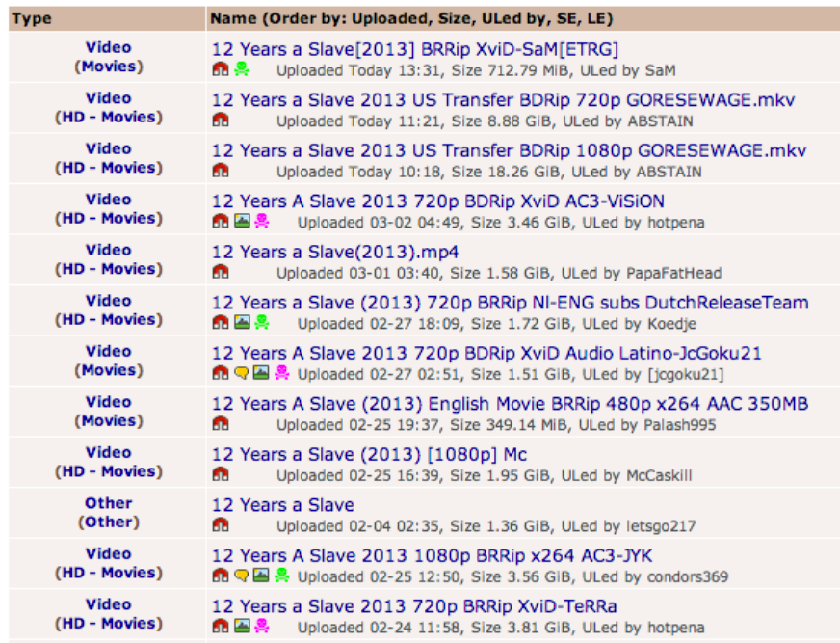Viewport: 840px width, 643px height.
Task: Open magnet link for BDRip 720p GORESEWAGE.mkv
Action: click(221, 120)
